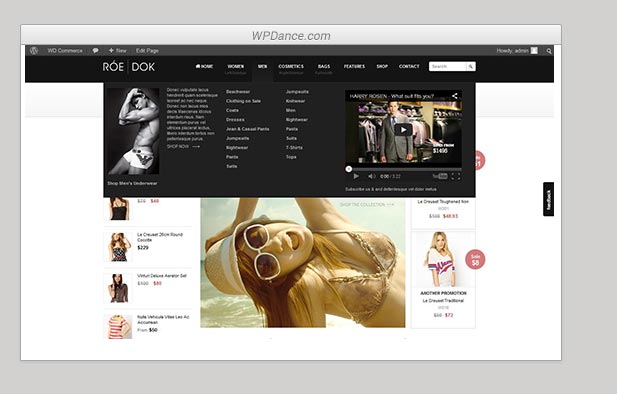
Task: Open the WOMEN menu item
Action: point(236,67)
